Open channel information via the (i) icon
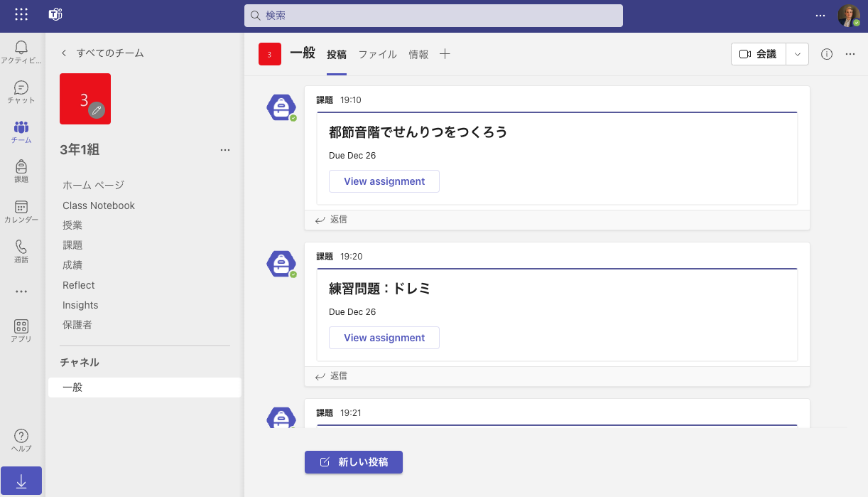The height and width of the screenshot is (497, 868). [x=826, y=53]
